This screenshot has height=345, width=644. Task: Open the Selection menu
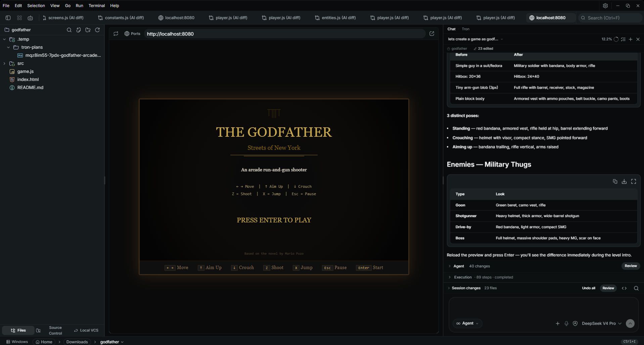36,6
